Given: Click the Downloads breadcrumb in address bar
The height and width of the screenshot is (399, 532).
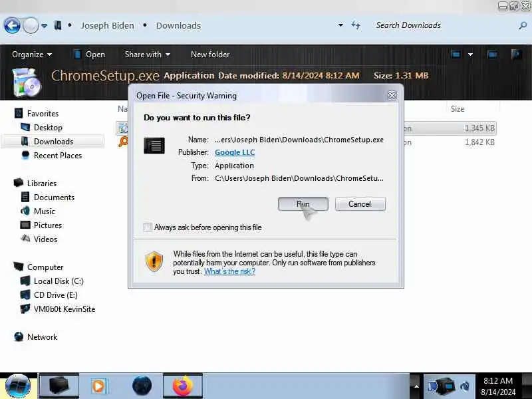Looking at the screenshot, I should click(x=178, y=25).
